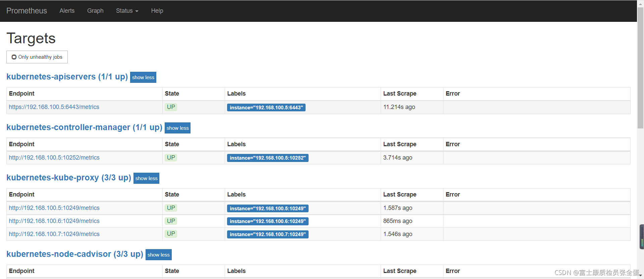Open kubernetes-controller-manager (1/1 up) heading
644x279 pixels.
point(84,127)
